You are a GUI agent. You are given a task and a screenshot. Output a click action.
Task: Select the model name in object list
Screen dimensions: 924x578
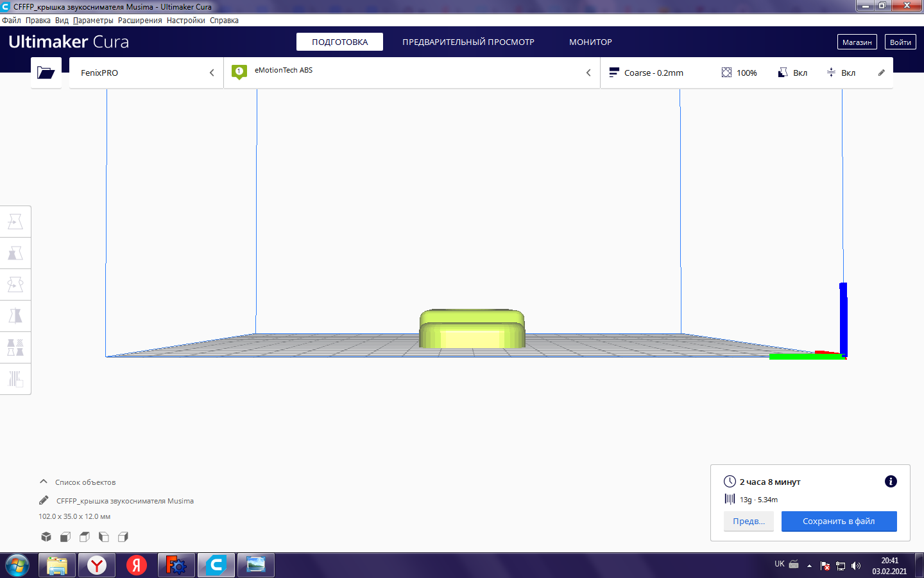(x=125, y=501)
